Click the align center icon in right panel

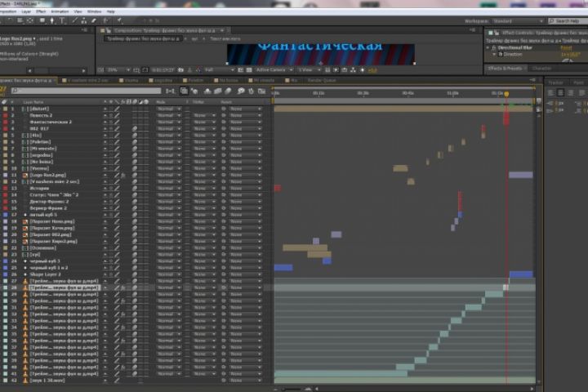pyautogui.click(x=560, y=92)
